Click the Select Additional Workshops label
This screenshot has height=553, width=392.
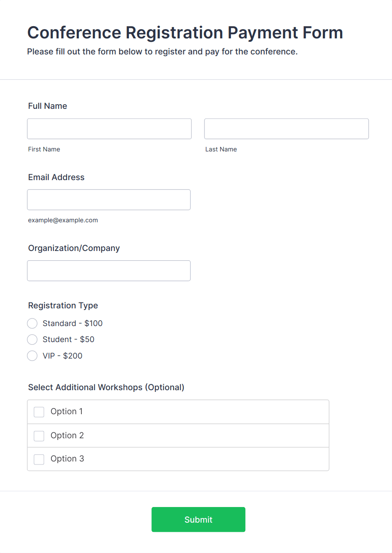(x=106, y=387)
